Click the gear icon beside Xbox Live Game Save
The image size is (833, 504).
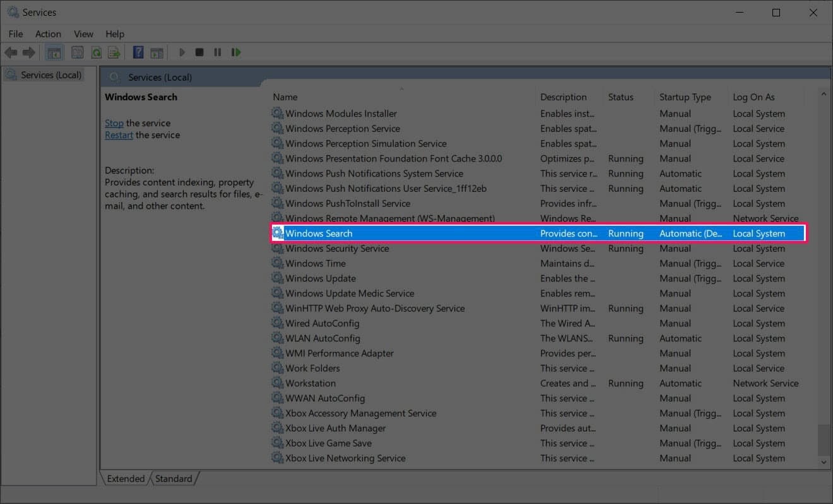point(278,443)
